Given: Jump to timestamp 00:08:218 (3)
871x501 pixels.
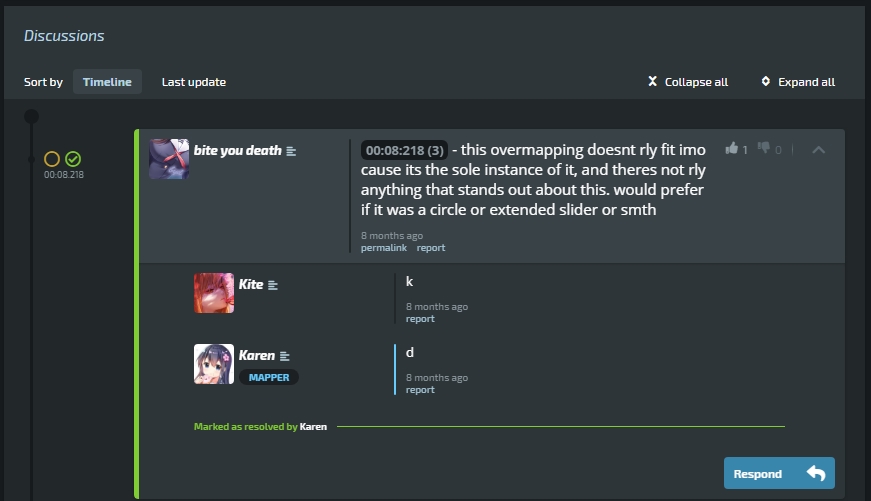Looking at the screenshot, I should (404, 150).
